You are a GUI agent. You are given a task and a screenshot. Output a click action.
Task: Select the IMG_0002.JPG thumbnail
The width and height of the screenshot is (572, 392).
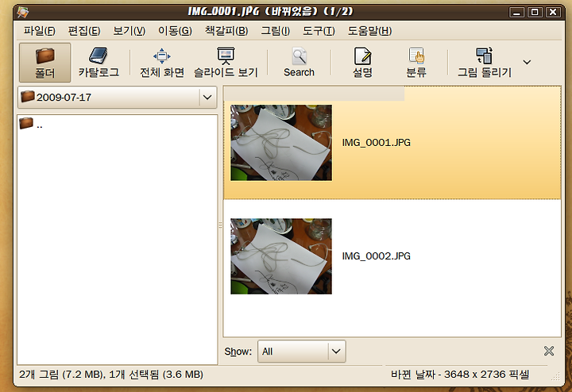pyautogui.click(x=281, y=256)
